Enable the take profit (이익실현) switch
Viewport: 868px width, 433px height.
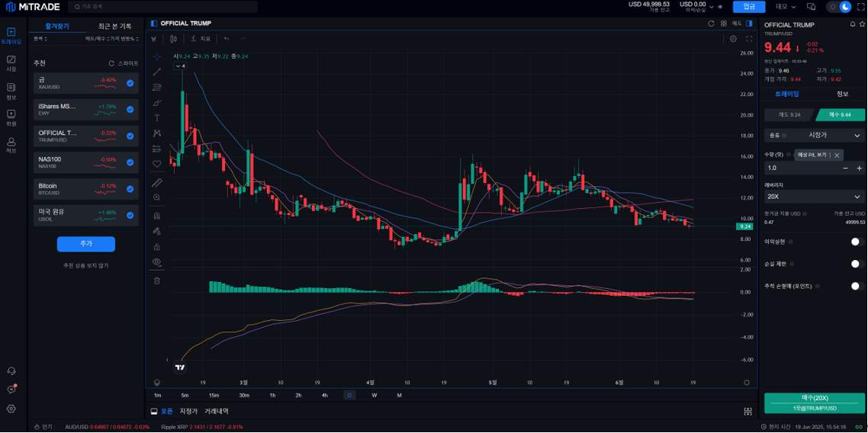(857, 242)
